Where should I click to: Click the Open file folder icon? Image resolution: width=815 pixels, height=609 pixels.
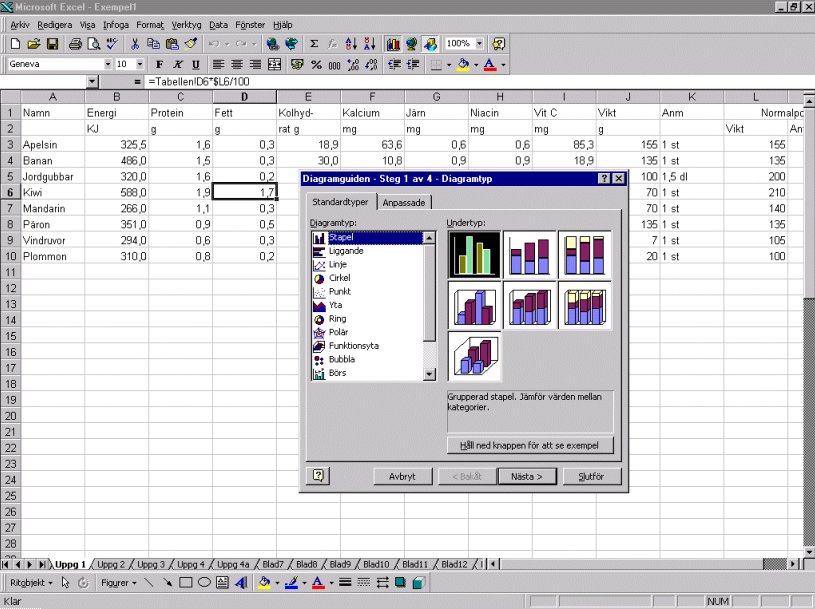[x=34, y=44]
